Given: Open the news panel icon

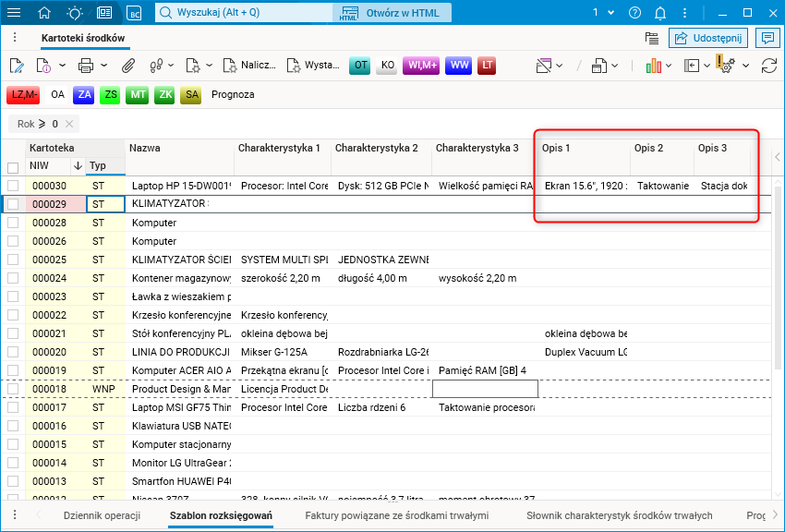Looking at the screenshot, I should coord(104,13).
